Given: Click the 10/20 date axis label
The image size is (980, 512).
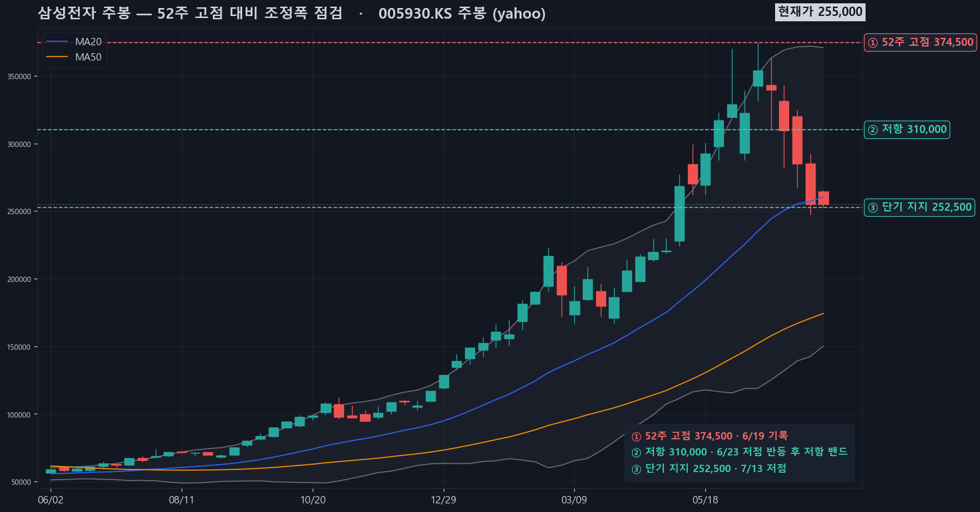Looking at the screenshot, I should coord(313,499).
